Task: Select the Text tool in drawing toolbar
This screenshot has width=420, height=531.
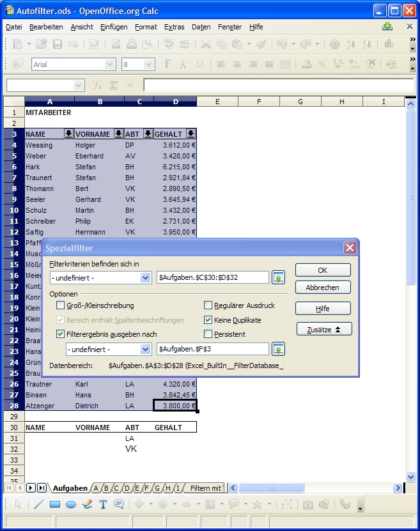Action: (x=102, y=504)
